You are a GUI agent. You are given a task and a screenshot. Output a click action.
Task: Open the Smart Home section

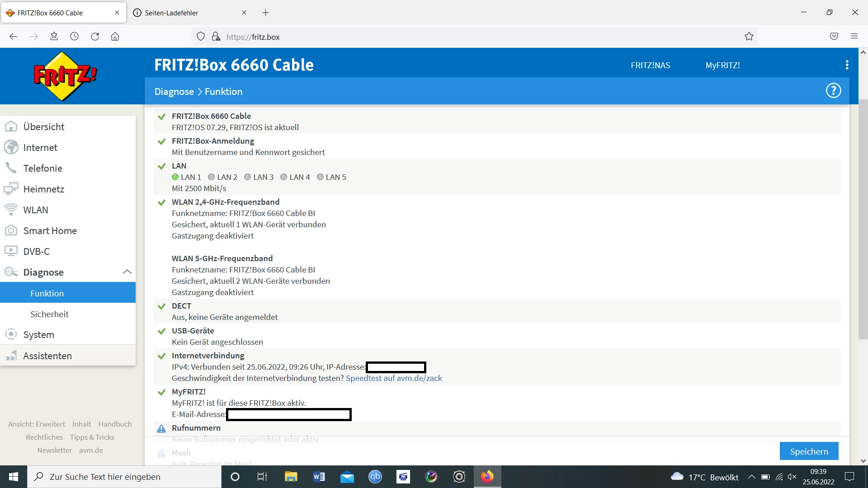pyautogui.click(x=50, y=230)
